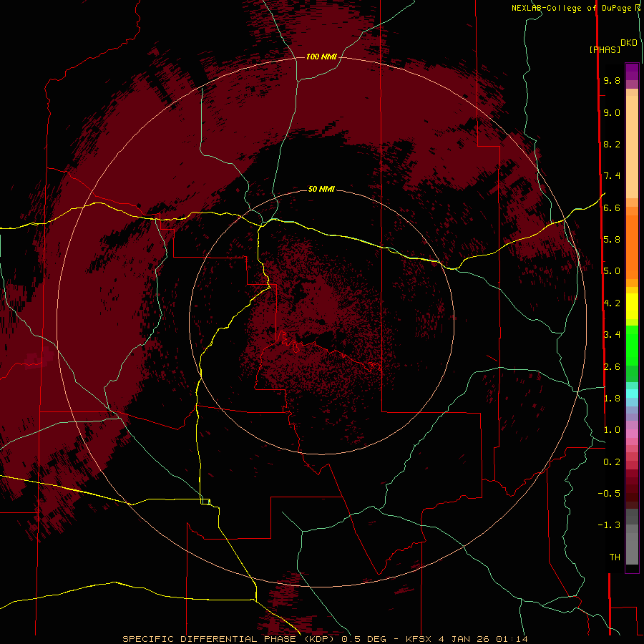644x644 pixels.
Task: Click the -0.5 value on the scale
Action: pos(609,494)
